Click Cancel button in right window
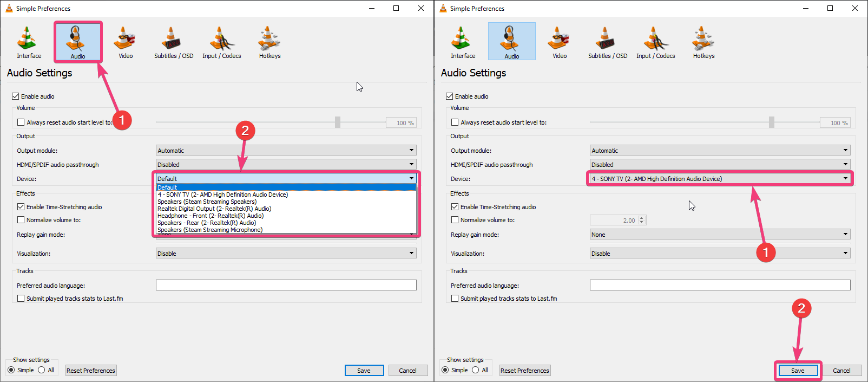Screen dimensions: 868x382 (842, 371)
